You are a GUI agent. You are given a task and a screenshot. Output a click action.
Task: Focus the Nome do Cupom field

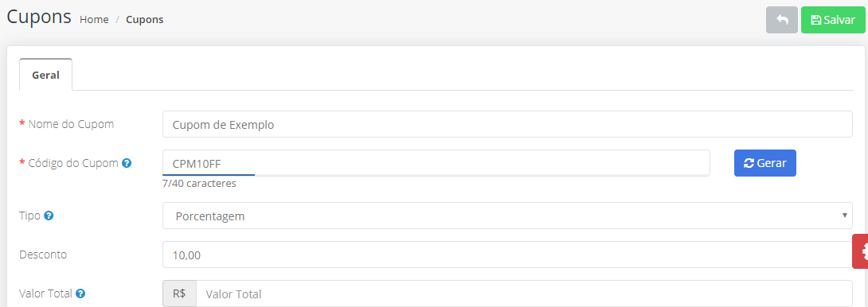[x=507, y=124]
